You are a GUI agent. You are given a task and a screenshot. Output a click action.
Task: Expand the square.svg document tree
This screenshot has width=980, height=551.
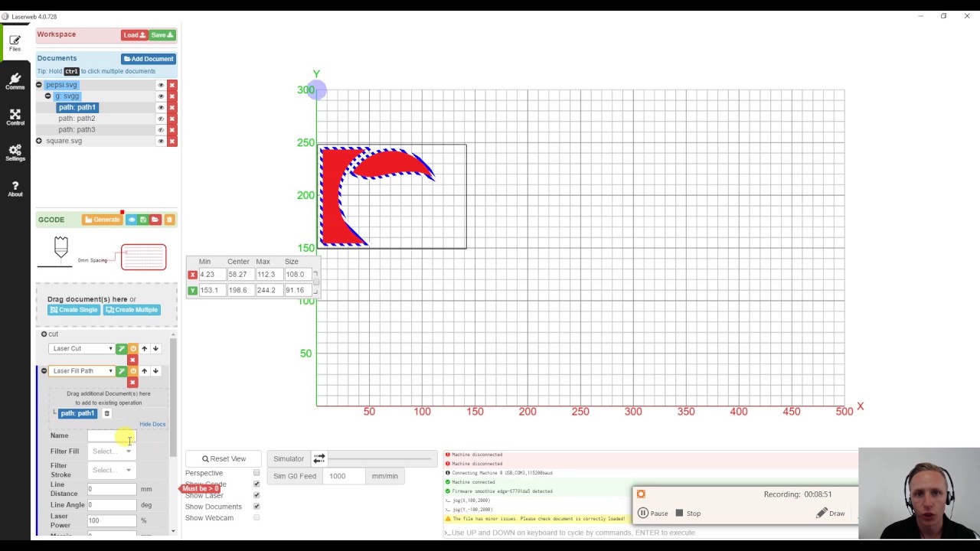39,141
